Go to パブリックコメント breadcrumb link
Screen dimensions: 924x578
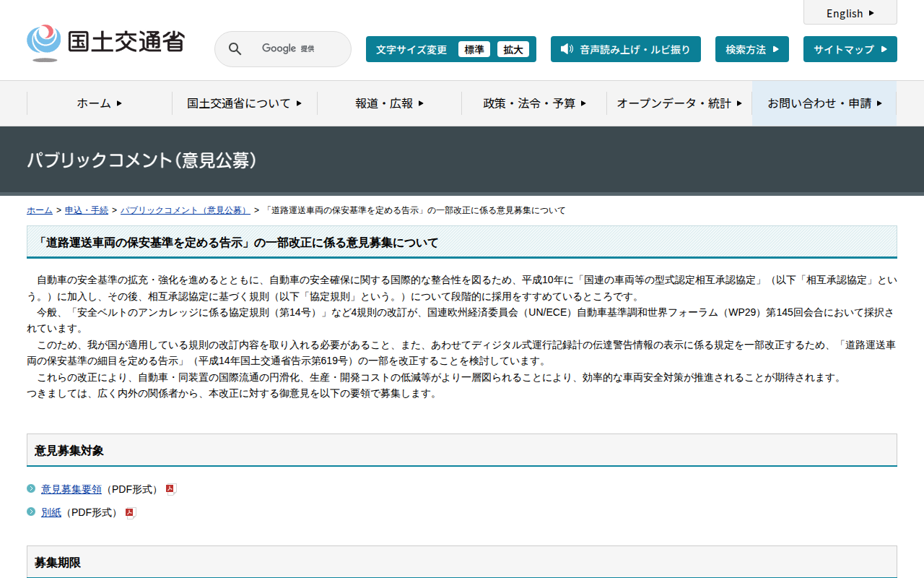point(185,210)
